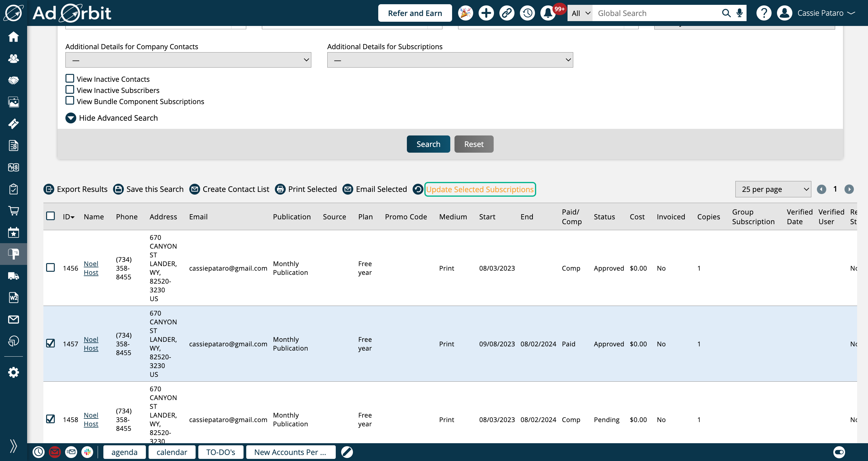The height and width of the screenshot is (461, 868).
Task: Uncheck the row 1457 checkbox
Action: pos(51,343)
